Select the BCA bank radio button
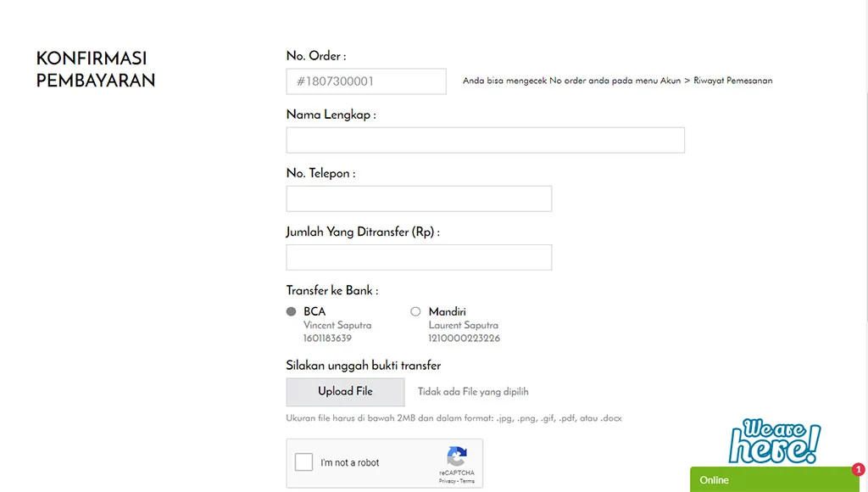Viewport: 868px width, 492px height. coord(292,311)
